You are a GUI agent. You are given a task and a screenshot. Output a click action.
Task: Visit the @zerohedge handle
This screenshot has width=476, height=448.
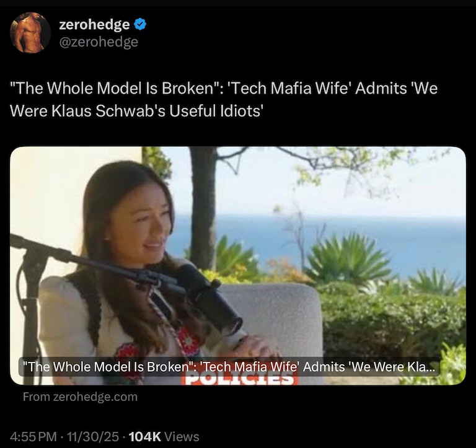click(99, 42)
